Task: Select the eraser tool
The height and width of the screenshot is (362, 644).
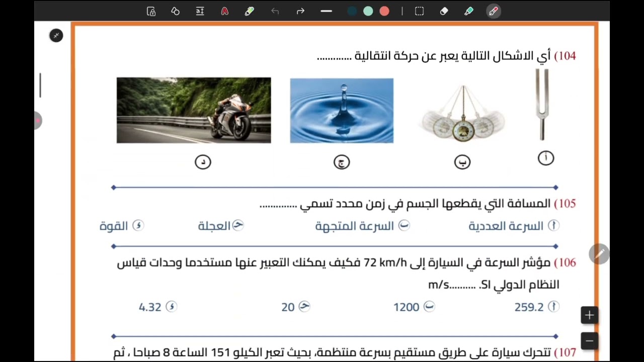Action: tap(444, 11)
